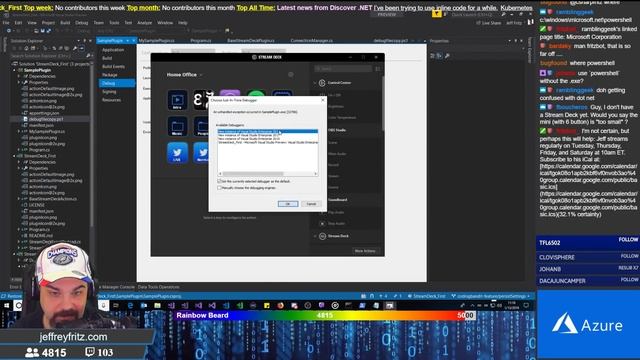Image resolution: width=640 pixels, height=360 pixels.
Task: Collapse the StreamDeck_First project node
Action: (x=14, y=156)
